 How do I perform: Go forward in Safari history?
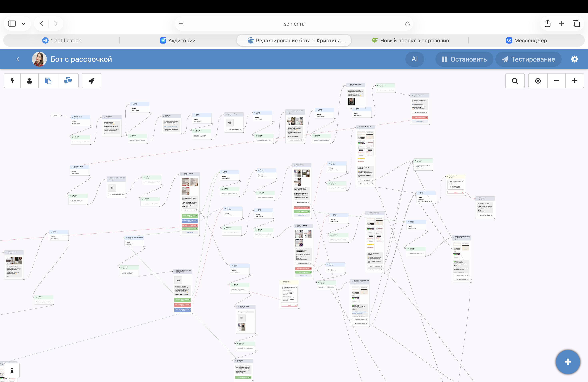[56, 24]
